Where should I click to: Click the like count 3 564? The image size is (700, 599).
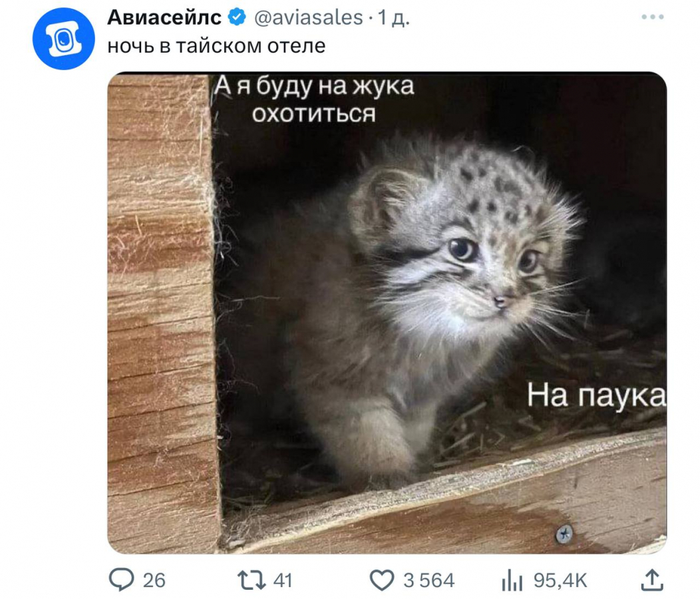click(x=429, y=580)
